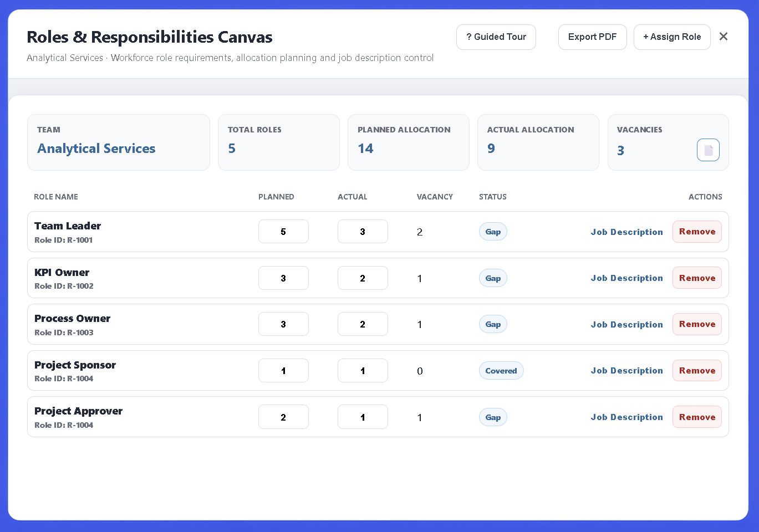Click the STATUS column header
The width and height of the screenshot is (759, 532).
point(493,197)
